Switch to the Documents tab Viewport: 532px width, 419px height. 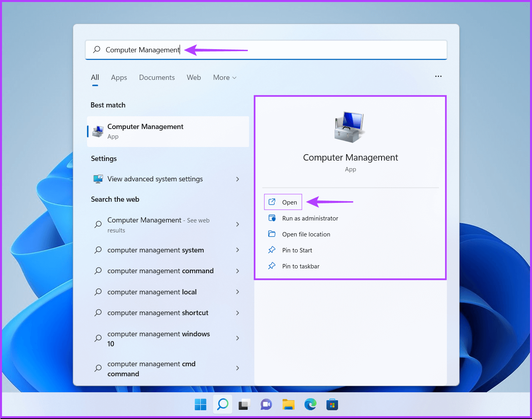[x=157, y=77]
